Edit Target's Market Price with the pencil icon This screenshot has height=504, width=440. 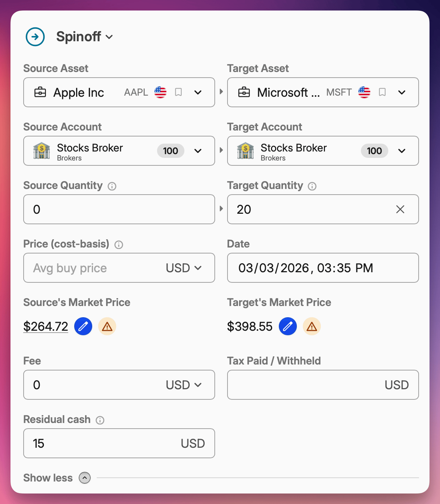287,326
